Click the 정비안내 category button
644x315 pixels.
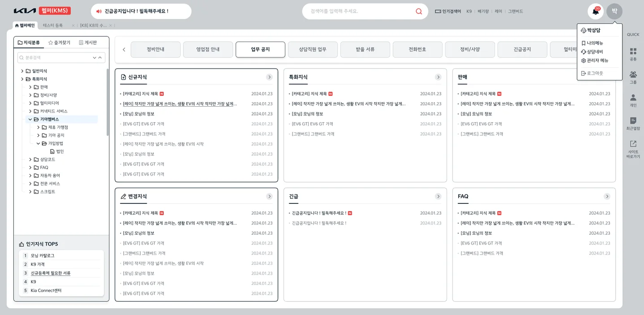coord(156,49)
